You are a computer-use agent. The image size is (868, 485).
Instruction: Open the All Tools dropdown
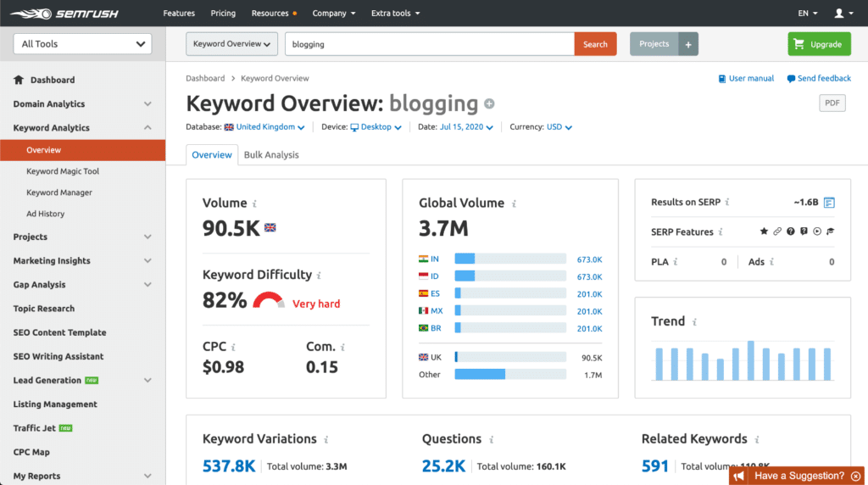[82, 44]
